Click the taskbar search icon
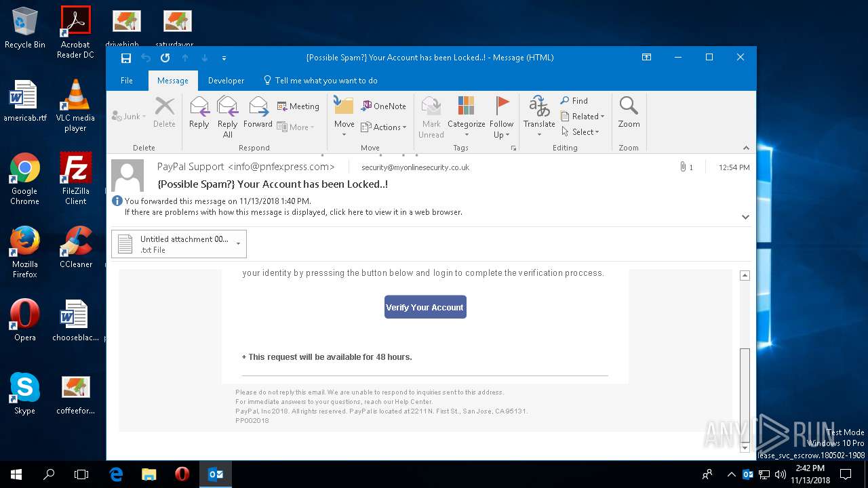 coord(49,474)
